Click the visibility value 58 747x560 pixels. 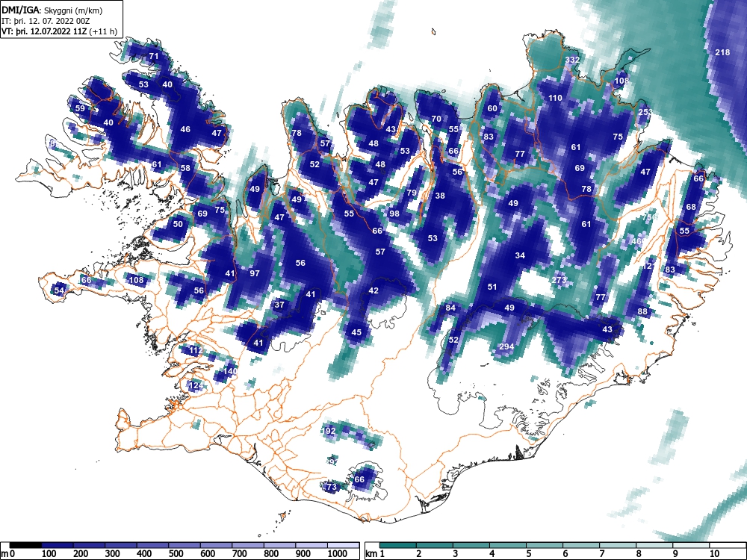[185, 168]
